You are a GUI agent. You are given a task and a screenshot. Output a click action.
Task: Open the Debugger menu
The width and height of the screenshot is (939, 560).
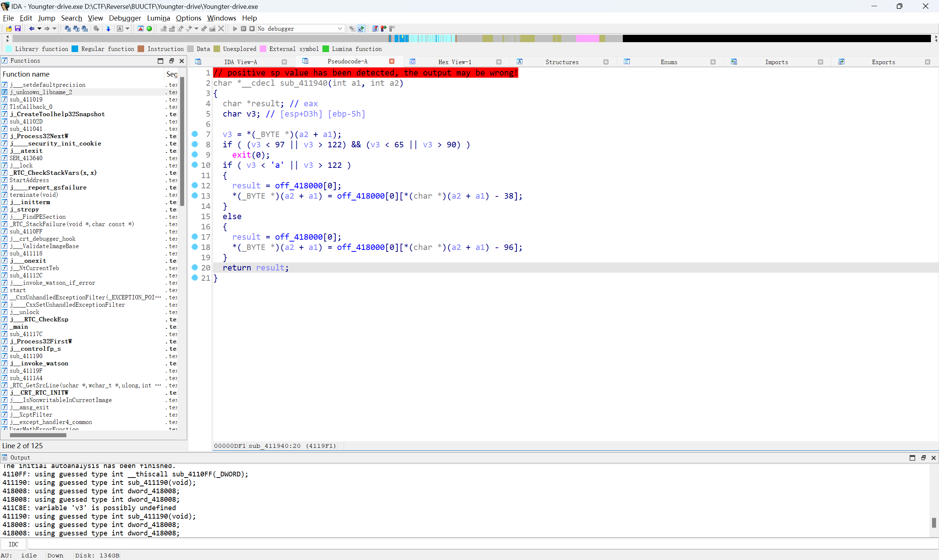(x=125, y=18)
